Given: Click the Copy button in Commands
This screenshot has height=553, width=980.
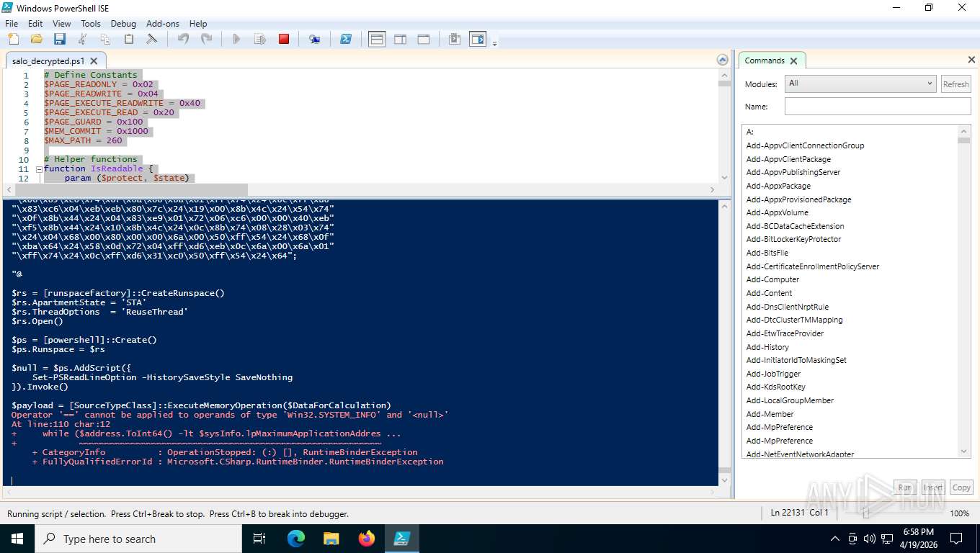Looking at the screenshot, I should click(x=961, y=487).
